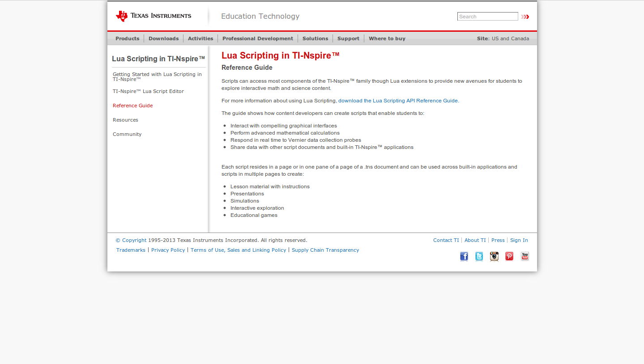This screenshot has width=644, height=364.
Task: Open TI-Nspire Lua Script Editor page
Action: 148,91
